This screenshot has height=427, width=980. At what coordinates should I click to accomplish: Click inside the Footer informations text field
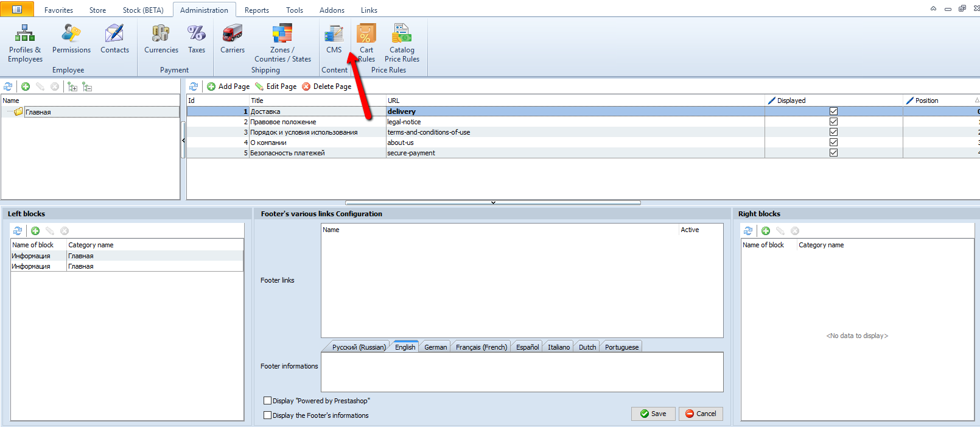pyautogui.click(x=522, y=372)
